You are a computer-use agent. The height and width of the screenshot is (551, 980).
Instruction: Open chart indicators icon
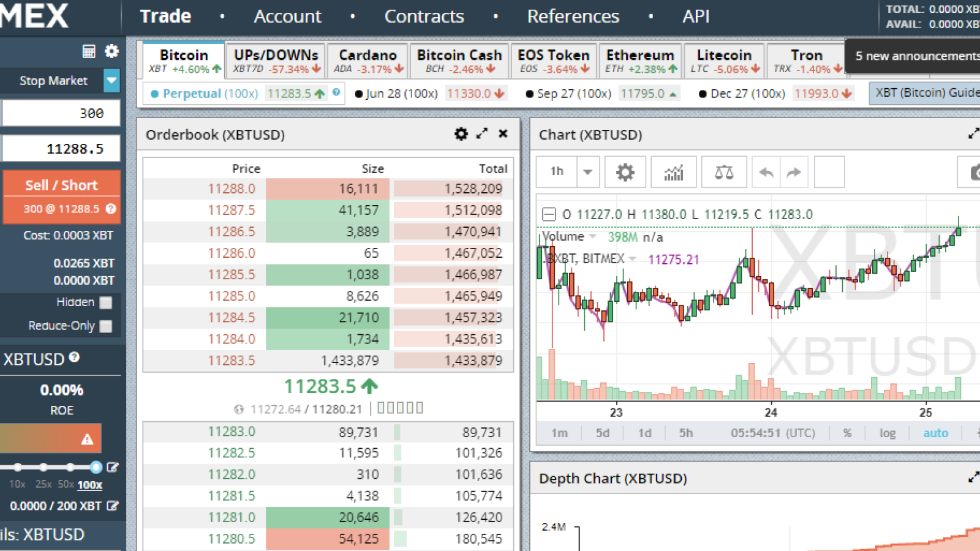click(674, 172)
